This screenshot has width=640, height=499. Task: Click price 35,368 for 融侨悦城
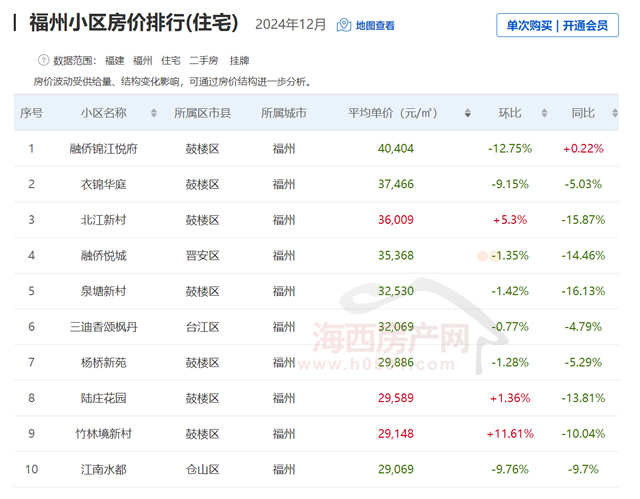point(396,256)
